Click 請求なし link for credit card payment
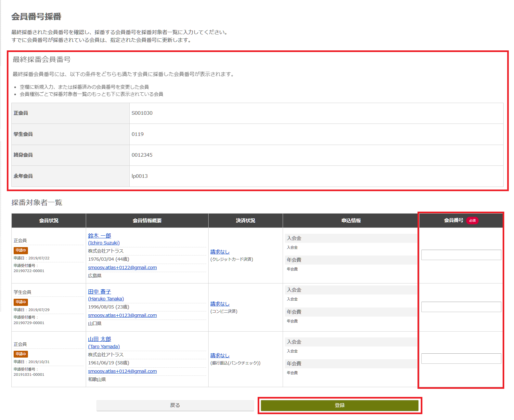514x420 pixels. point(220,252)
